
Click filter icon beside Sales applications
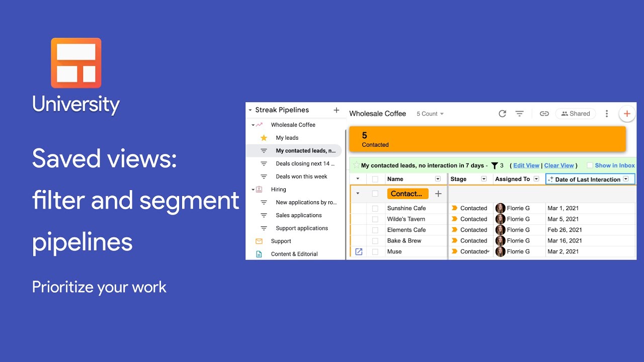pyautogui.click(x=264, y=215)
